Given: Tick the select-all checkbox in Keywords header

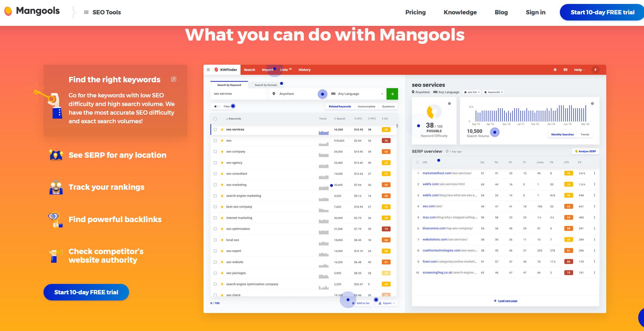Looking at the screenshot, I should tap(215, 119).
